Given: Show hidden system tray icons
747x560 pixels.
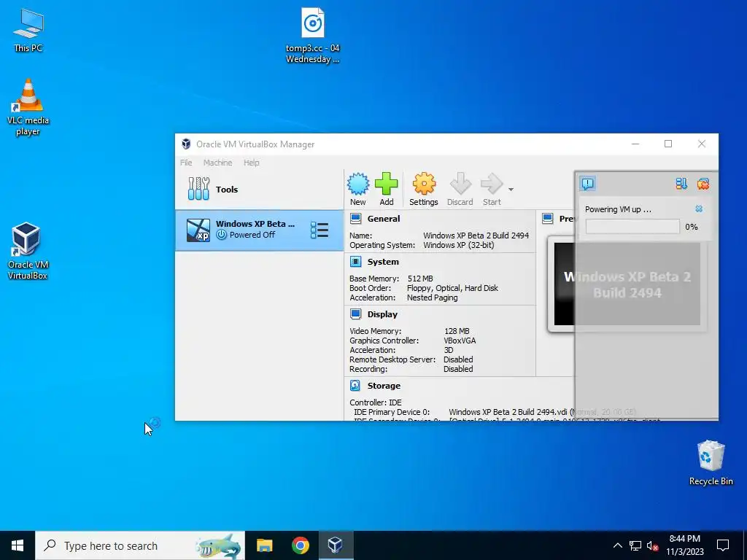Looking at the screenshot, I should [x=617, y=545].
